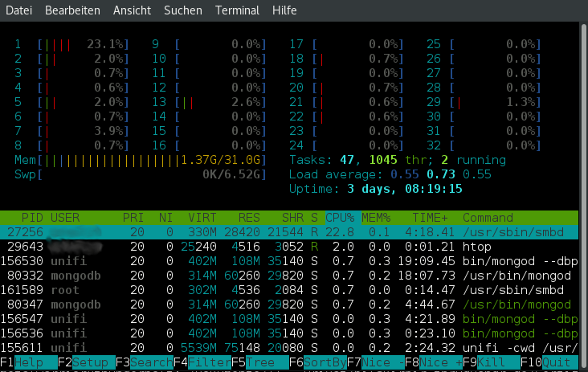Click the F8 Nice + function key

coord(434,362)
